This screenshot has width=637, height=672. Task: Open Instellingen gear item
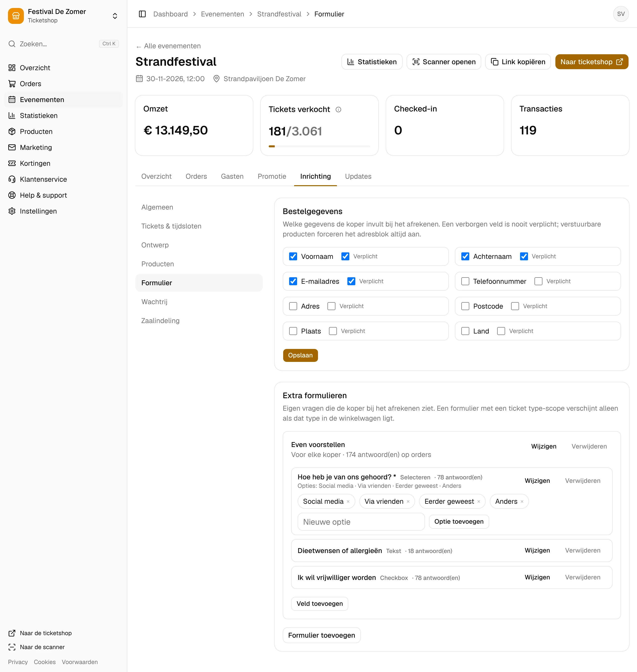63,211
